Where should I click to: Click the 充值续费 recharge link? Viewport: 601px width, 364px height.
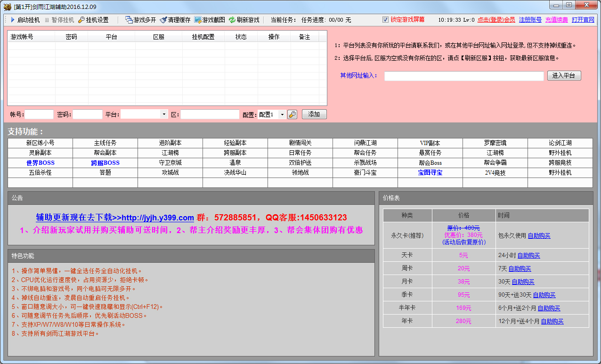point(556,20)
